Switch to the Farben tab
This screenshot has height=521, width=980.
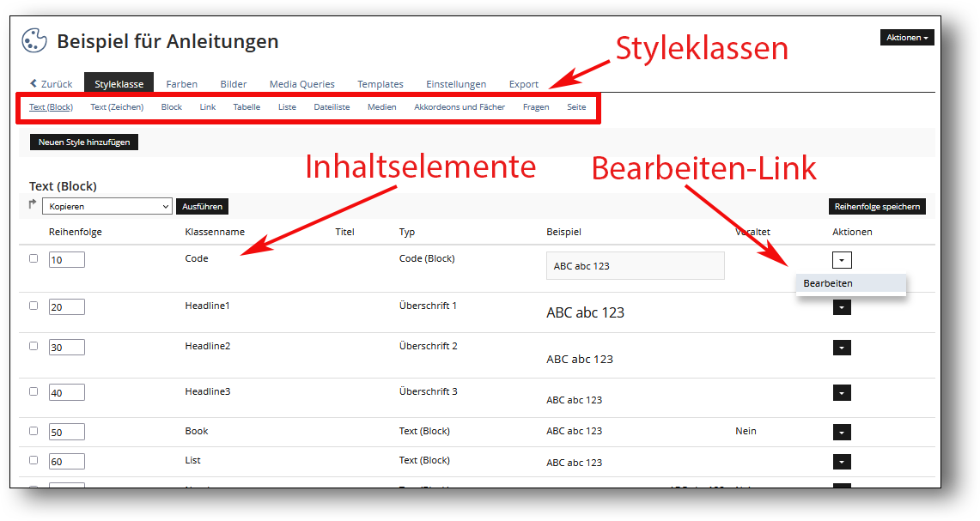[x=181, y=84]
